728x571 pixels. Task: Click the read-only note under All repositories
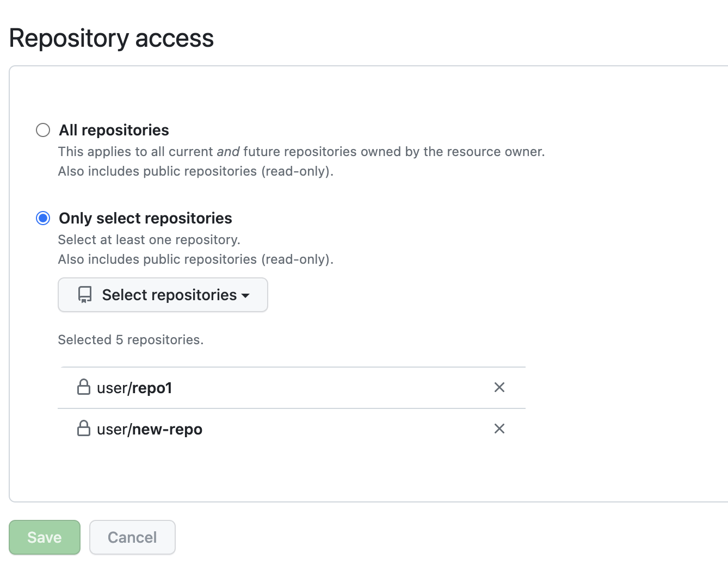[196, 171]
